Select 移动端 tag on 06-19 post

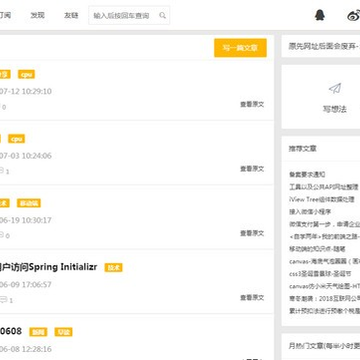(29, 203)
